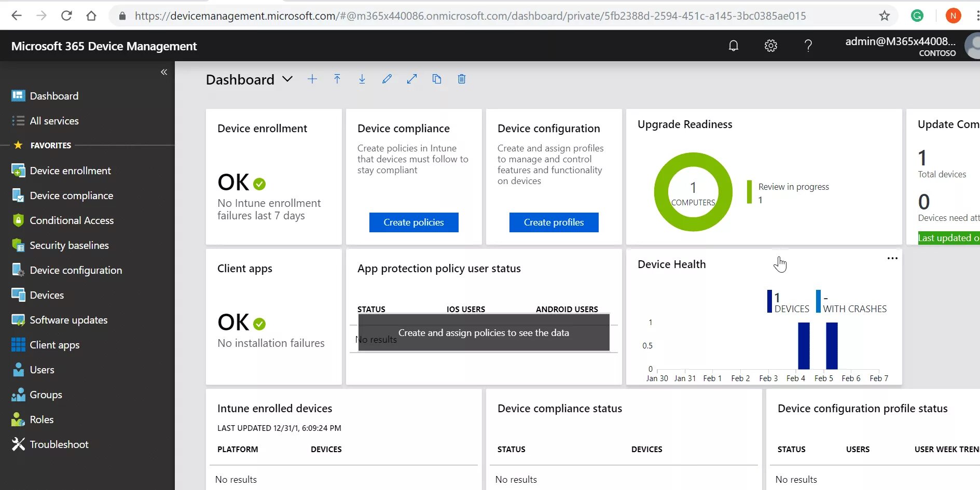980x490 pixels.
Task: Click the Create profiles button
Action: pos(554,222)
